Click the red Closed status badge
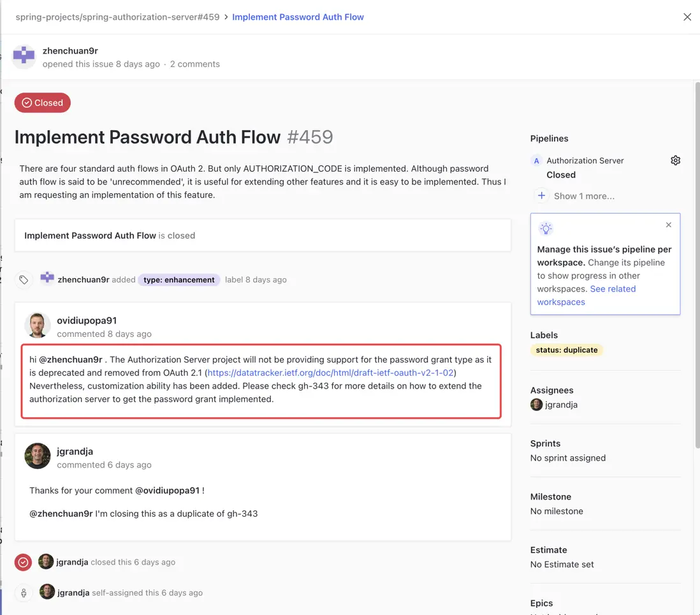Viewport: 700px width, 615px height. (x=42, y=103)
